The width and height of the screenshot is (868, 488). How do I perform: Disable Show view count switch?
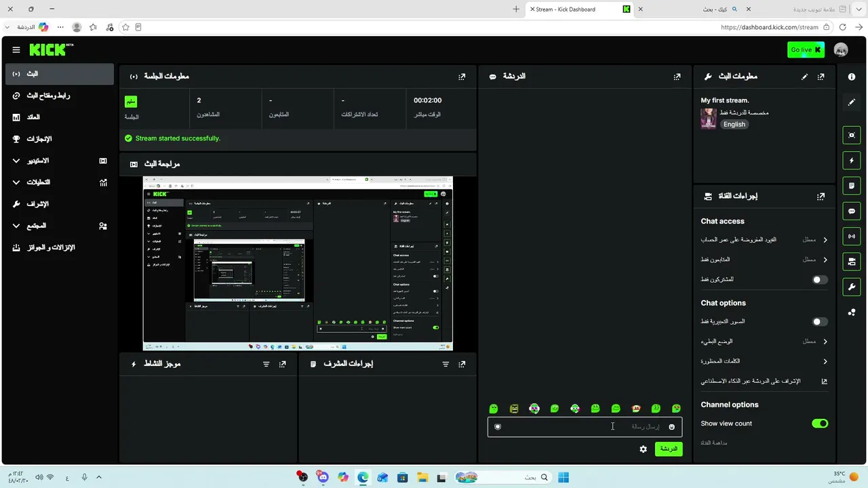click(820, 424)
